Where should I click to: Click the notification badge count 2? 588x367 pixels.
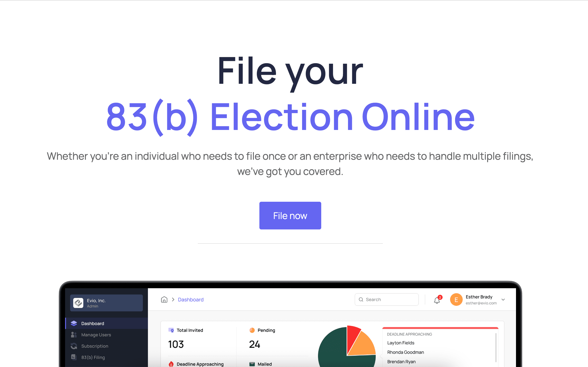[x=439, y=296]
